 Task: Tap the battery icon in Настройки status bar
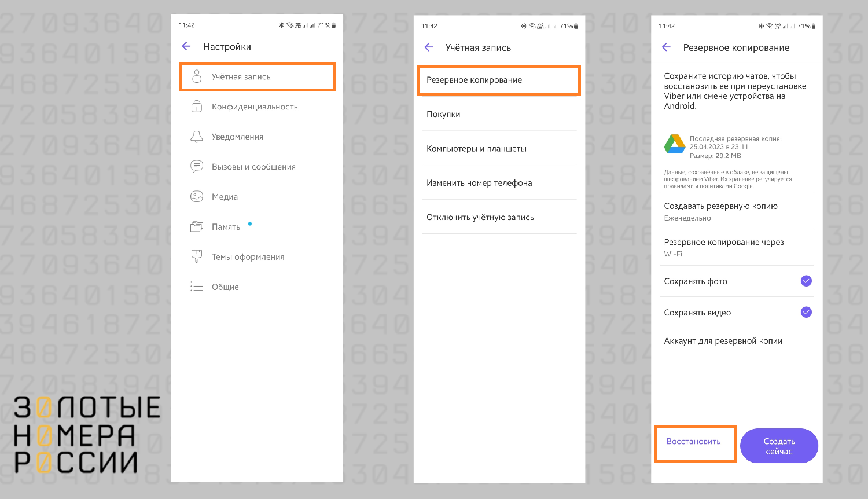coord(333,25)
